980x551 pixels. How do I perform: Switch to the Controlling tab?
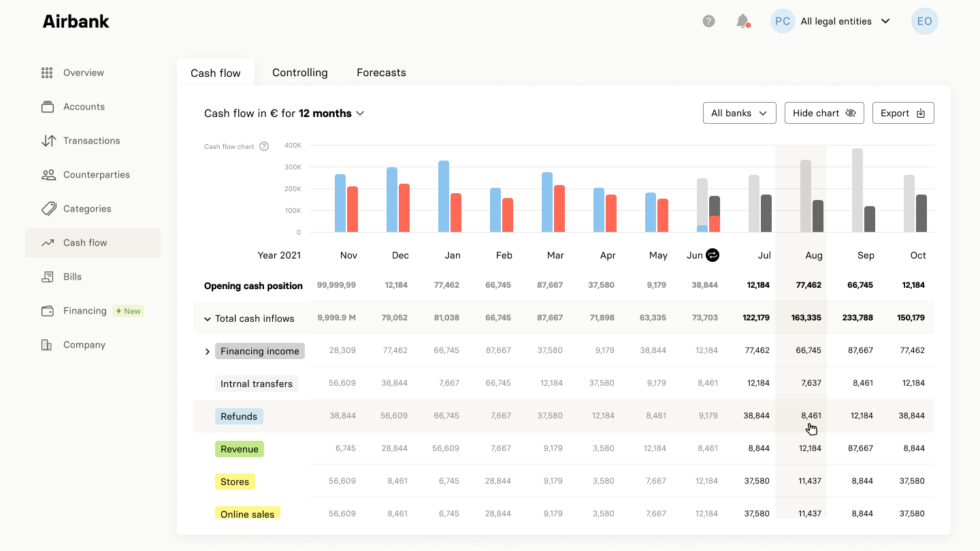pos(299,72)
